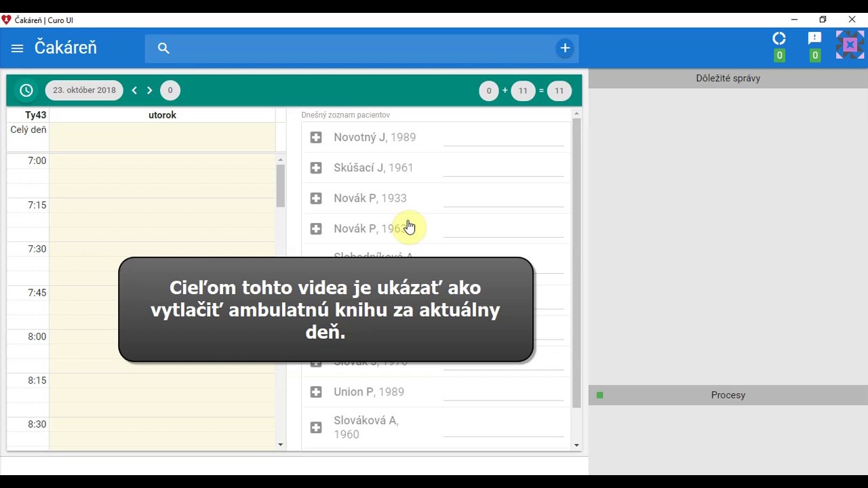Click patient list scroll-down arrow

(576, 445)
